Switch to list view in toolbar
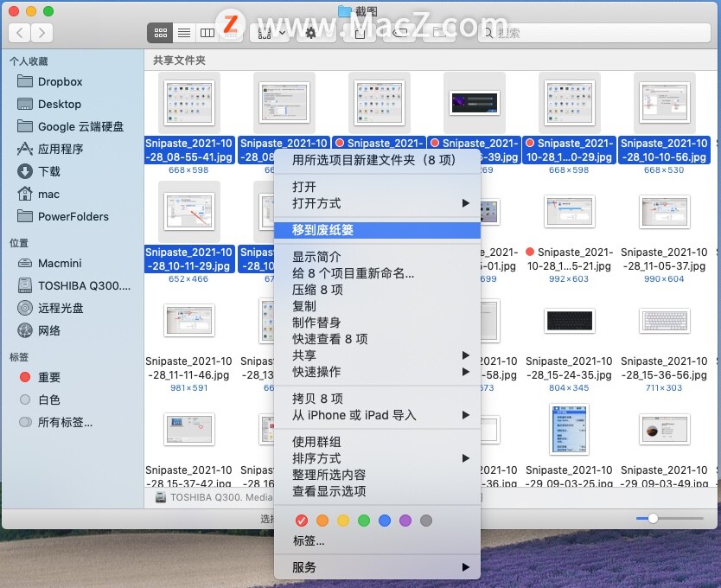Image resolution: width=721 pixels, height=588 pixels. (x=183, y=33)
